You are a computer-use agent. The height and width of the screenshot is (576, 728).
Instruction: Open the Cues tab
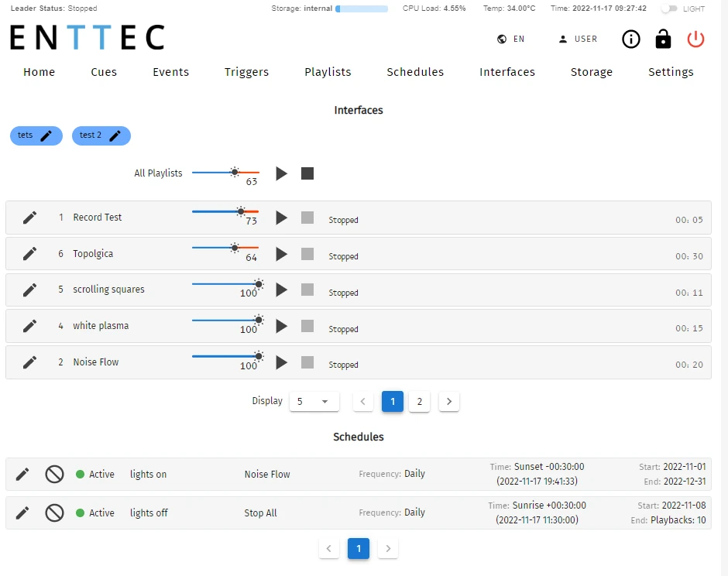(x=104, y=72)
